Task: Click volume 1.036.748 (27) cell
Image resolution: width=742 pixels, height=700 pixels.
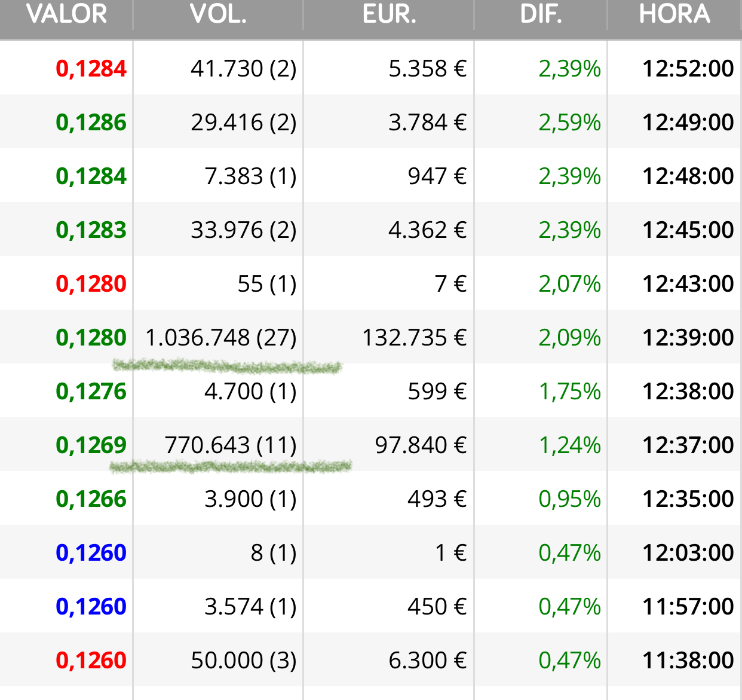Action: click(221, 338)
